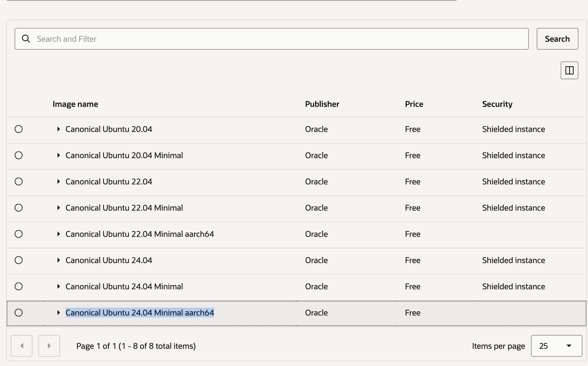Open the column chooser icon

[569, 70]
